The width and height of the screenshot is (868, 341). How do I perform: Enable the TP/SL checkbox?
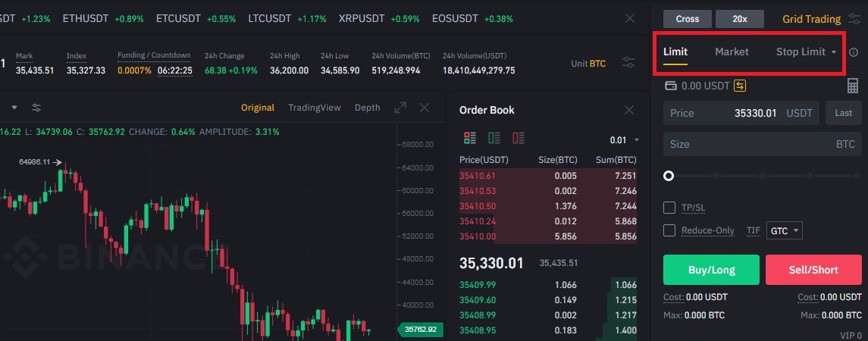tap(669, 208)
